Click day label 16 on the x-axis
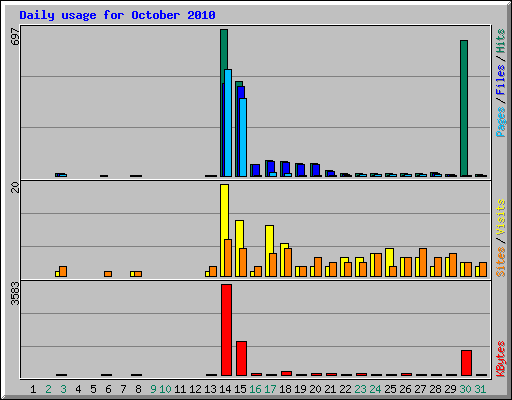The height and width of the screenshot is (400, 512). coord(255,389)
